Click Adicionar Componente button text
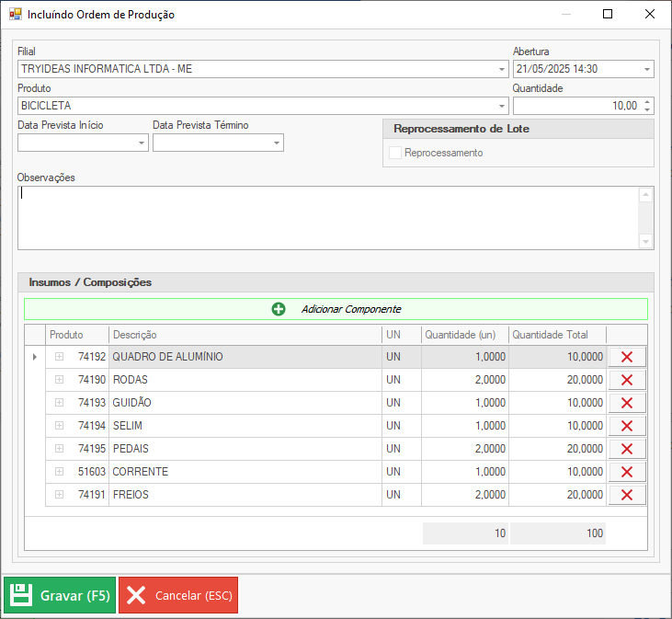This screenshot has width=672, height=619. pos(351,309)
